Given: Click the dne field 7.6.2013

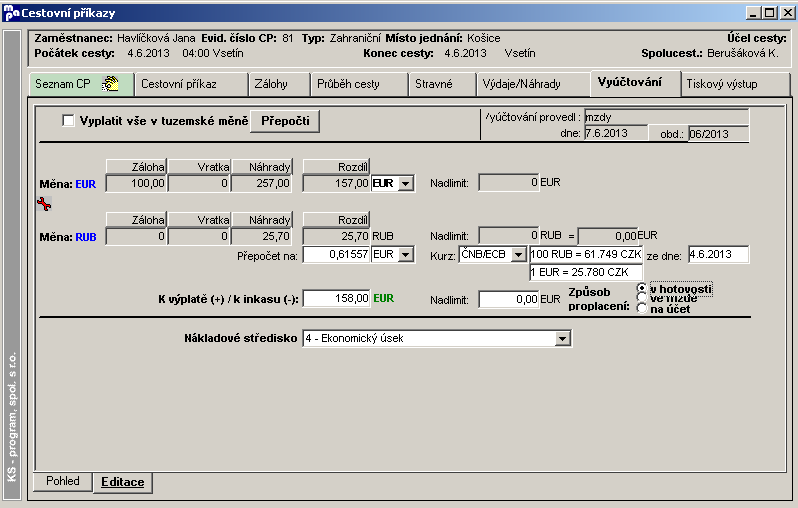Looking at the screenshot, I should point(616,133).
